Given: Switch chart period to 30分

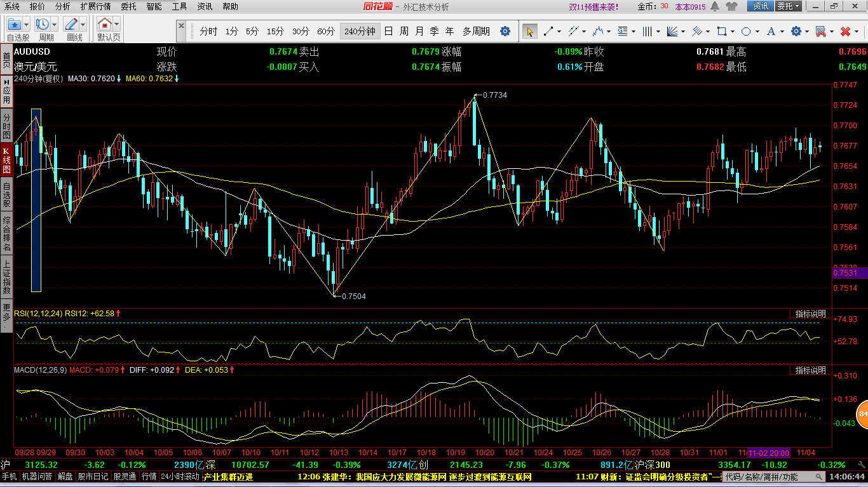Looking at the screenshot, I should (301, 31).
